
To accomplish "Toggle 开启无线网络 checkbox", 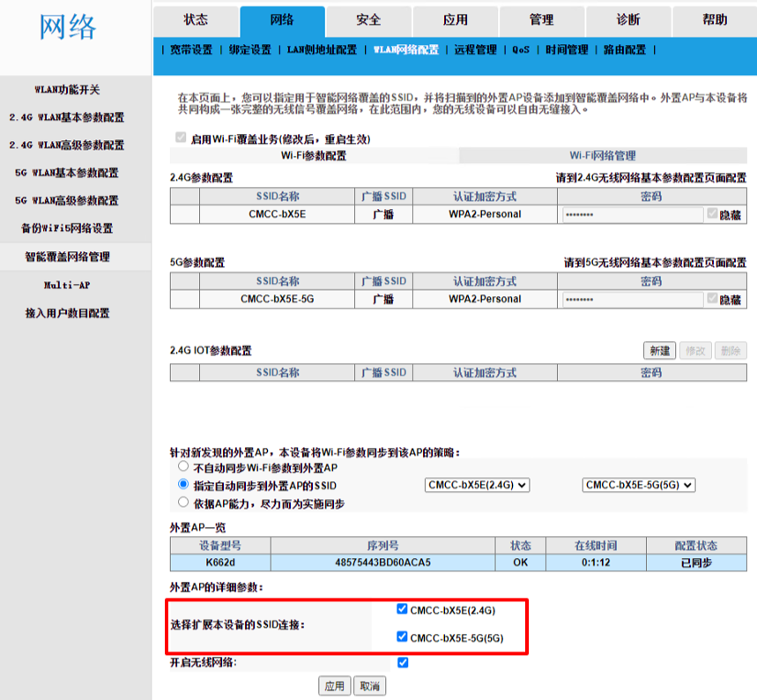I will click(403, 662).
